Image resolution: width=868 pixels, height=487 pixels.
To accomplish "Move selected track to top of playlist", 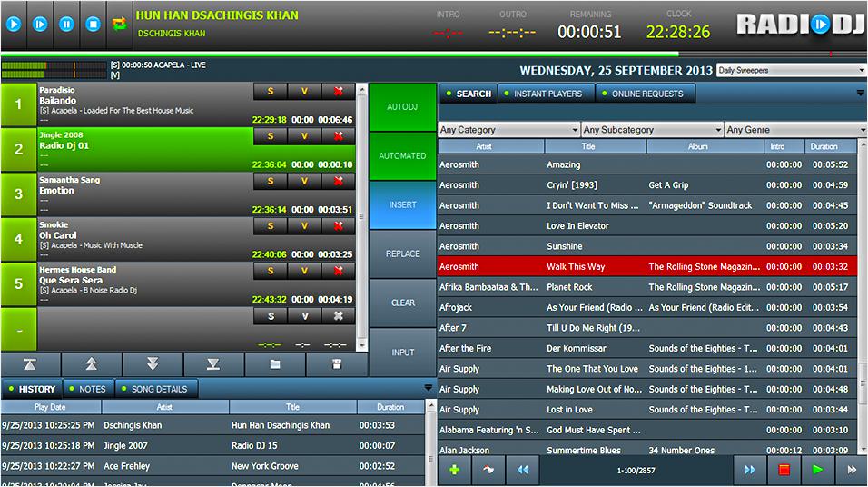I will click(30, 364).
